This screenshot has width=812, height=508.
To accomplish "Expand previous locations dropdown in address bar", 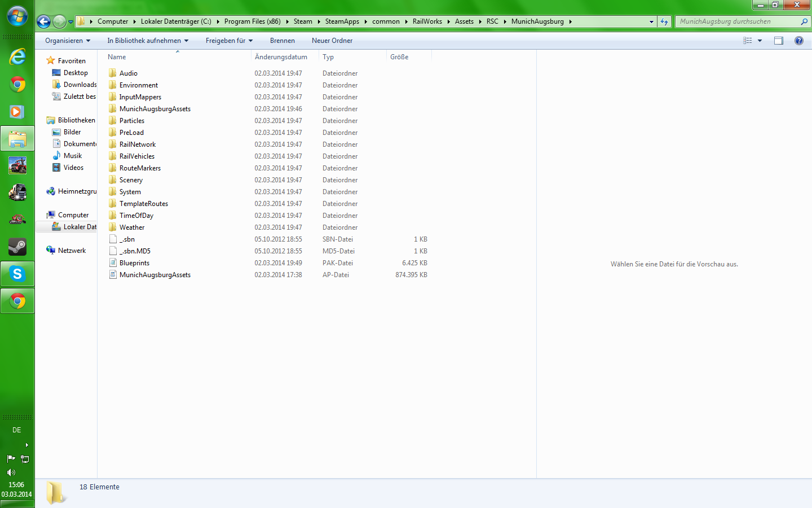I will [x=651, y=21].
